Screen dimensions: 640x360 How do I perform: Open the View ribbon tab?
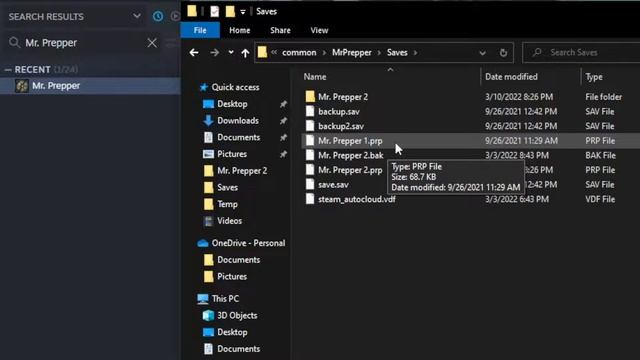coord(319,30)
